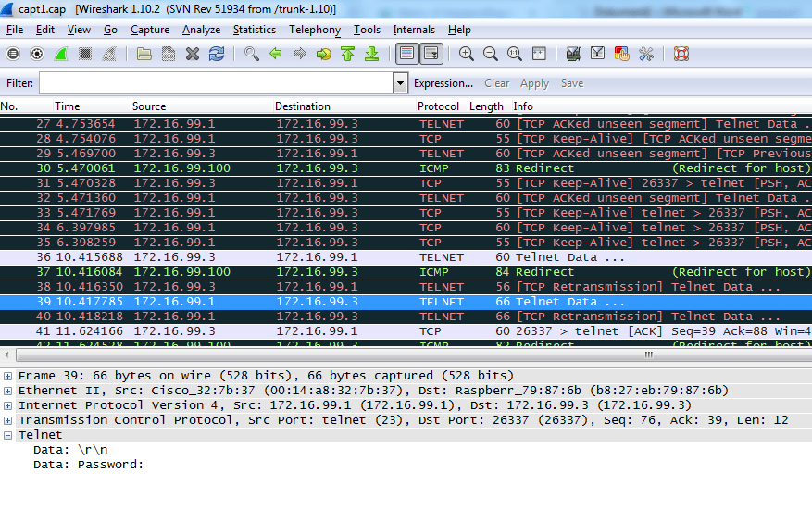Screen dimensions: 812x510
Task: Toggle packet list colorization
Action: (x=407, y=54)
